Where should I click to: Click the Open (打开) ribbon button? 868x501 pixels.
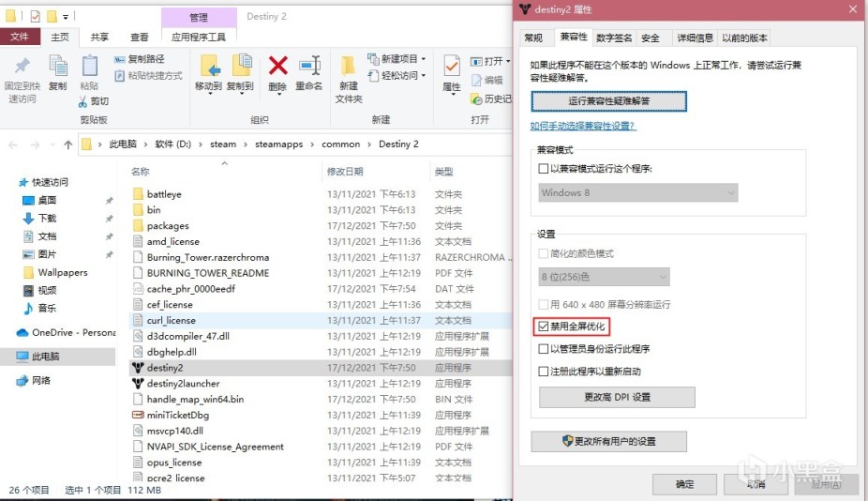(489, 61)
